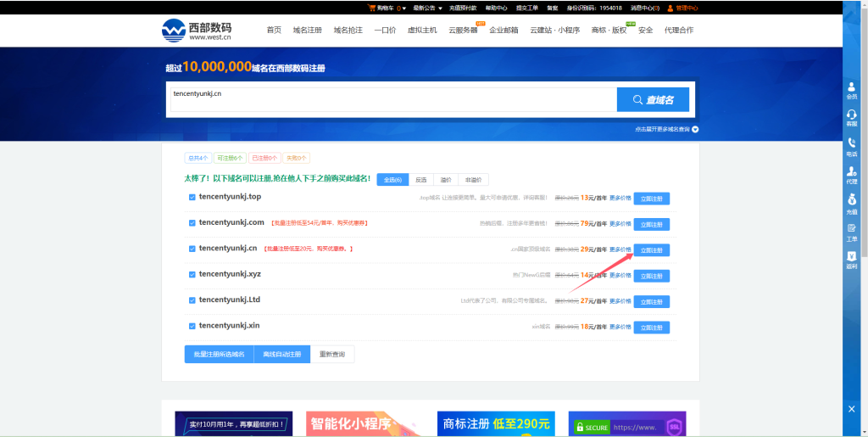Viewport: 868px width, 437px height.
Task: Select the 反选 filter tab
Action: click(421, 179)
